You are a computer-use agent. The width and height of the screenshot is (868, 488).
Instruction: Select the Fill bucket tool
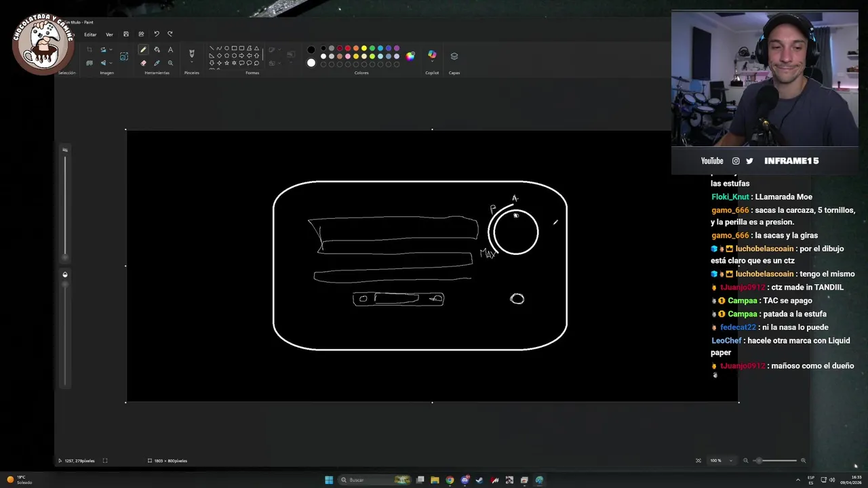(157, 49)
